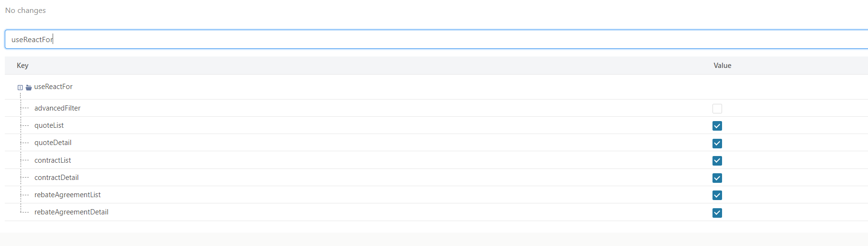Select the rebateAgreementDetail key row
This screenshot has height=246, width=868.
[x=71, y=212]
